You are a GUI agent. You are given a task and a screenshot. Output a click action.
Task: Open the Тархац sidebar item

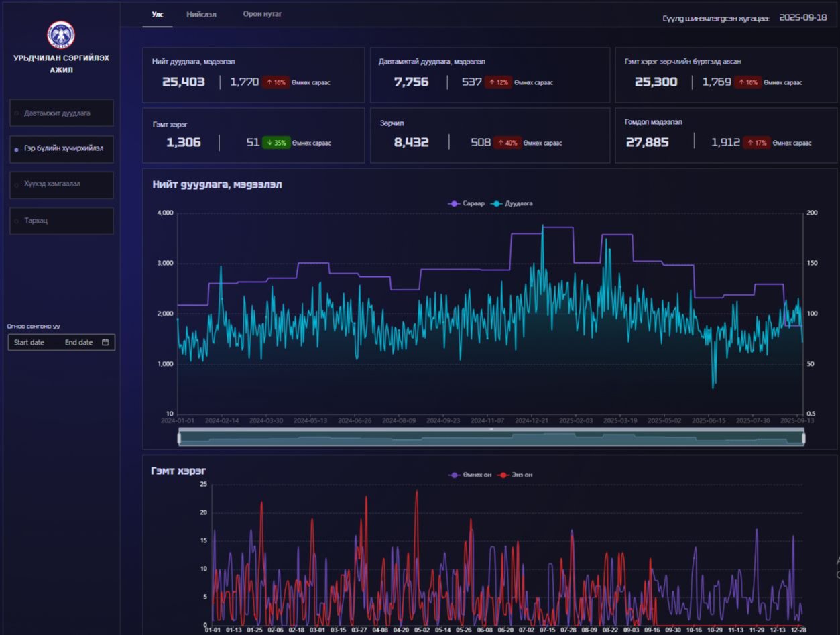pyautogui.click(x=62, y=221)
